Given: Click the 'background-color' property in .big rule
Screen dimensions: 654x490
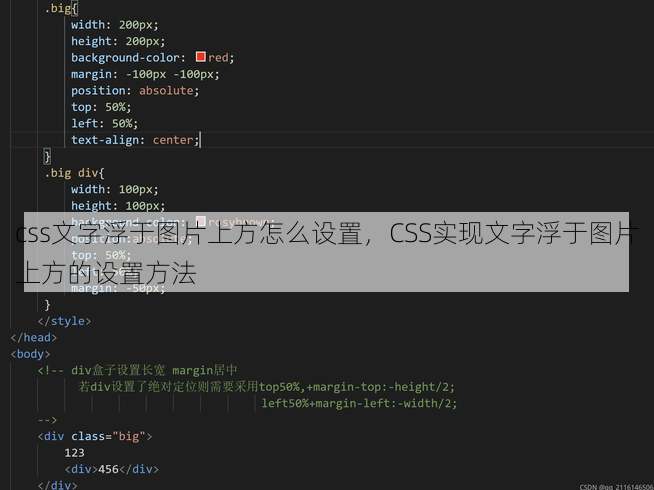Looking at the screenshot, I should pyautogui.click(x=125, y=58).
